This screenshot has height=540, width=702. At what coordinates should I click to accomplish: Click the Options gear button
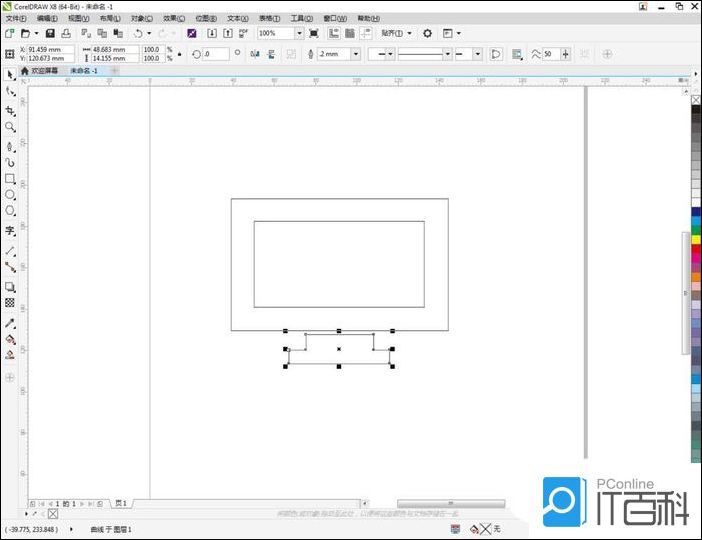point(427,33)
